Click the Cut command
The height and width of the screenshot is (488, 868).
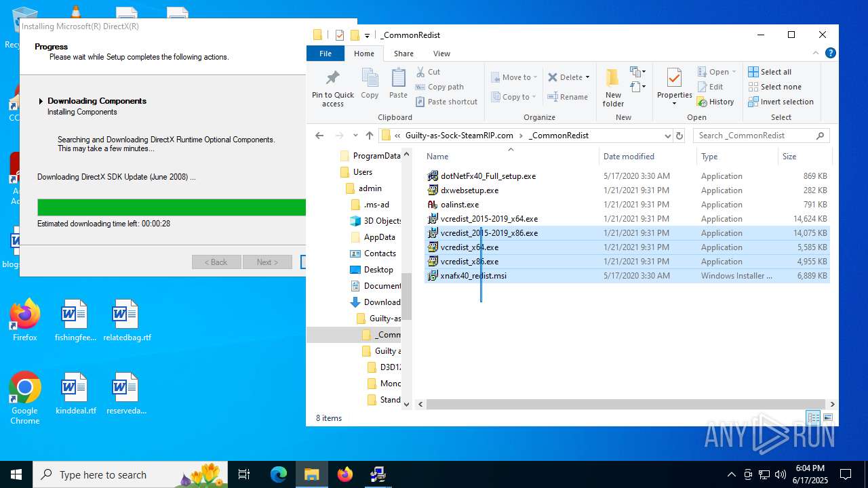tap(428, 72)
